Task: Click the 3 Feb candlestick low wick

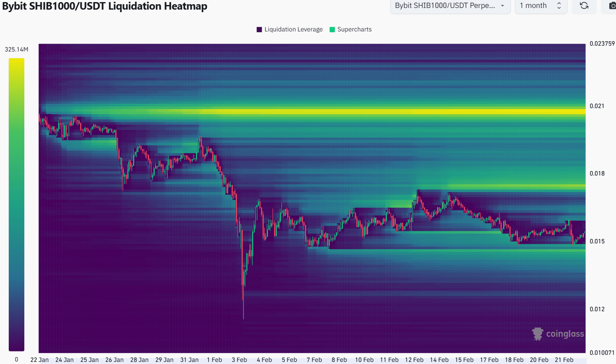Action: tap(243, 303)
